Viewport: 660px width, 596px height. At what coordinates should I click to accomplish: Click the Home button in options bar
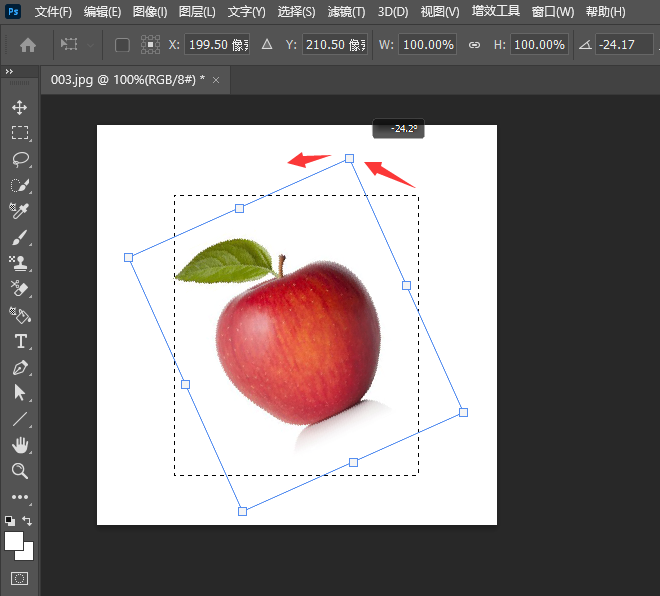[28, 45]
